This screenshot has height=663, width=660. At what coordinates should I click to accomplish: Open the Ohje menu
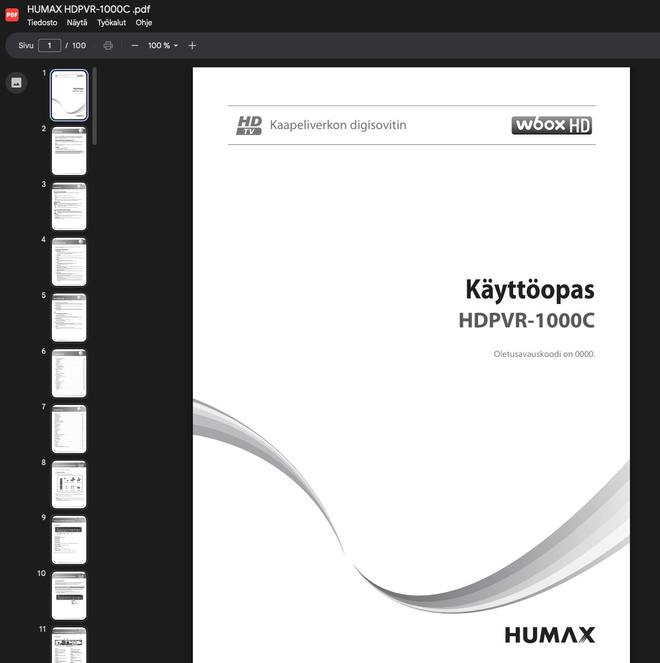(x=144, y=23)
